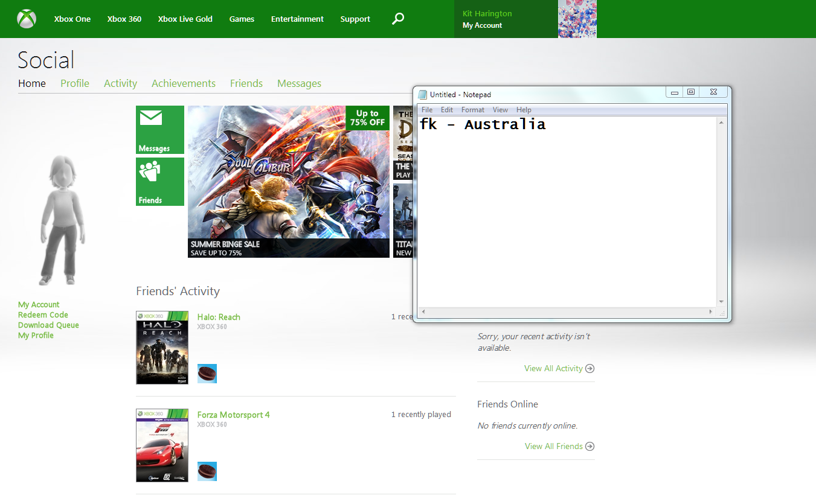This screenshot has height=504, width=816.
Task: Click the word Australia in Notepad
Action: [505, 124]
